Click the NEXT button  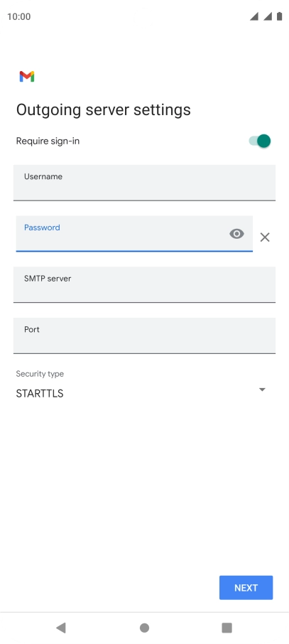[x=246, y=588]
